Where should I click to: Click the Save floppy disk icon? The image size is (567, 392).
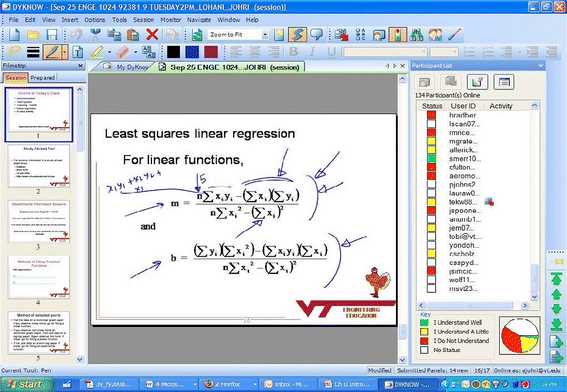pos(52,35)
